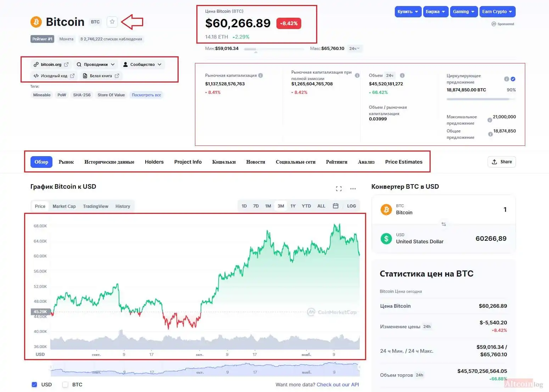Open the three-dot chart options menu

(353, 189)
